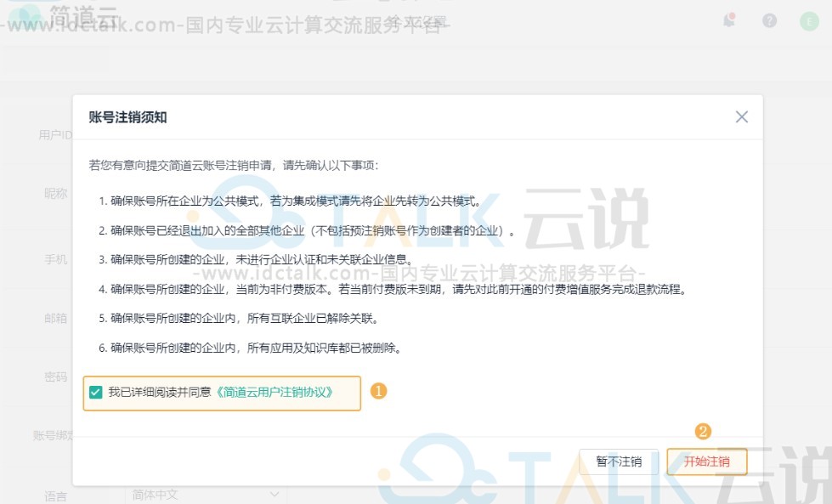The width and height of the screenshot is (832, 504).
Task: Click the 简道云 logo in header
Action: click(x=64, y=16)
